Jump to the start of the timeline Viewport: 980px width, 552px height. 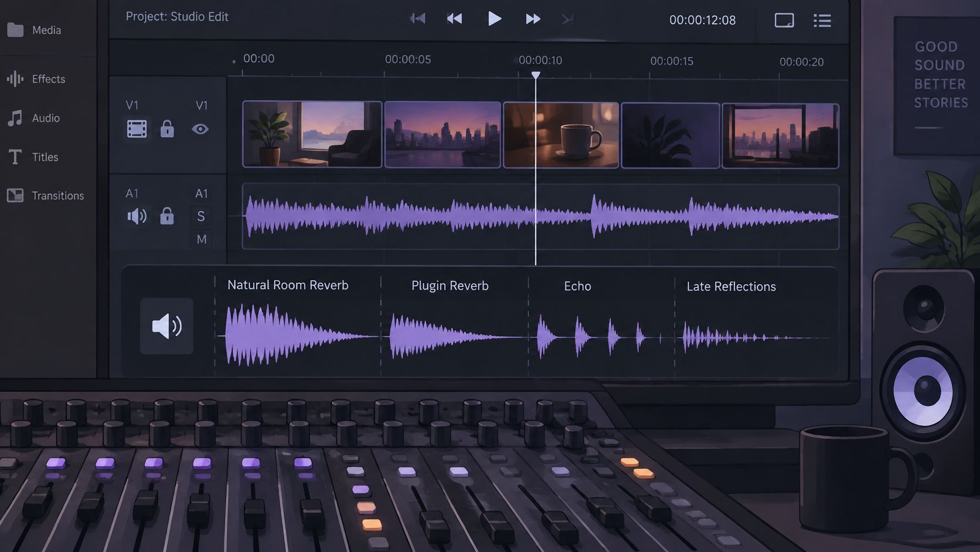pos(417,19)
